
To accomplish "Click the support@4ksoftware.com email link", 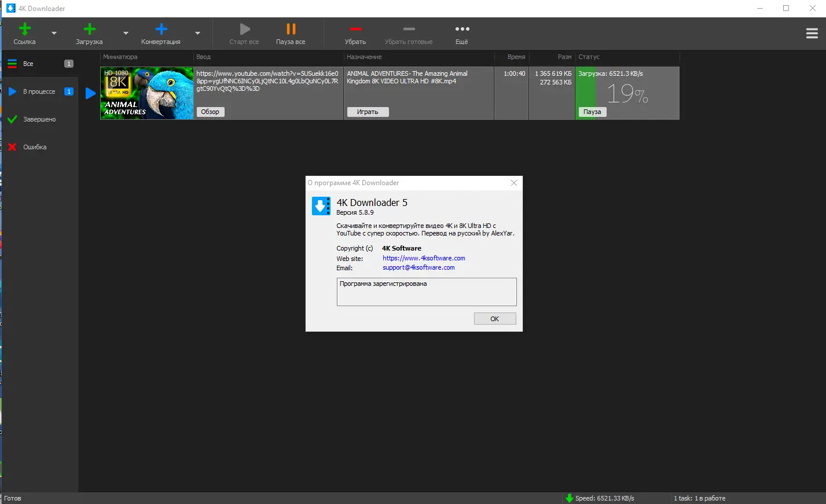I will coord(418,267).
